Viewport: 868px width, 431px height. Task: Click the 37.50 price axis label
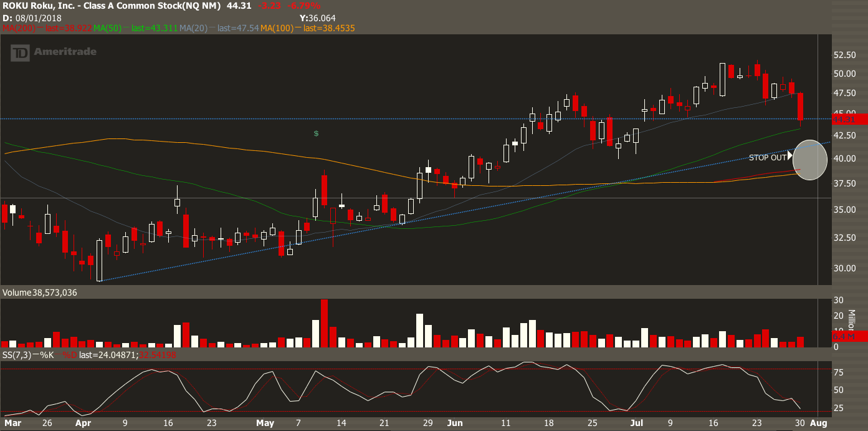coord(846,183)
